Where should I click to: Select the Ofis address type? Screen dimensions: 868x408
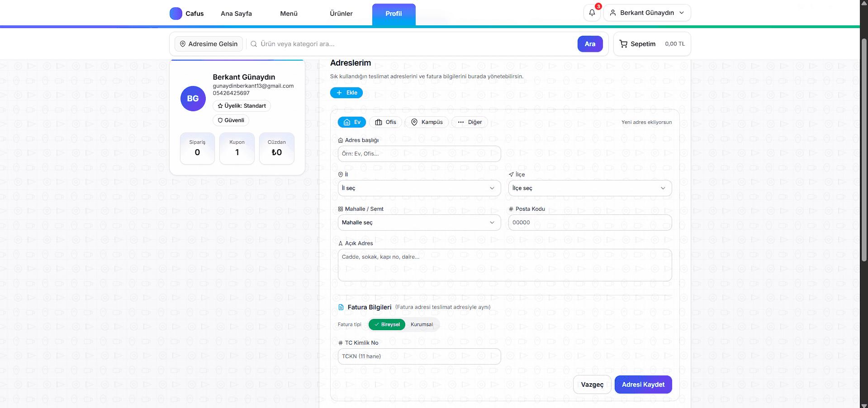[385, 122]
